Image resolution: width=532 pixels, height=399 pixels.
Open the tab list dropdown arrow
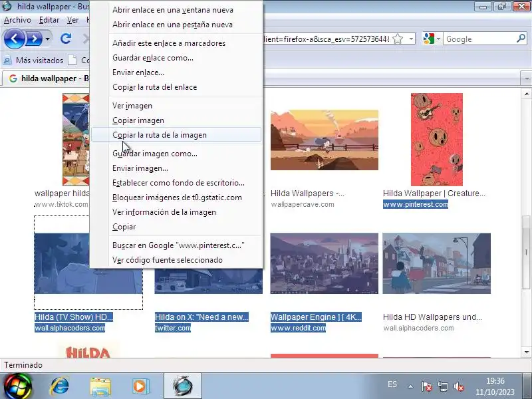[x=526, y=78]
